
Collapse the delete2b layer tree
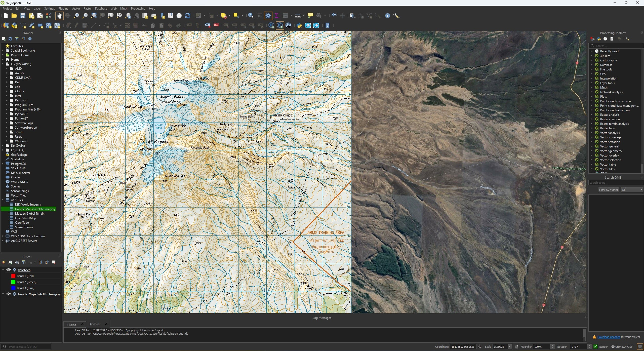pos(3,270)
